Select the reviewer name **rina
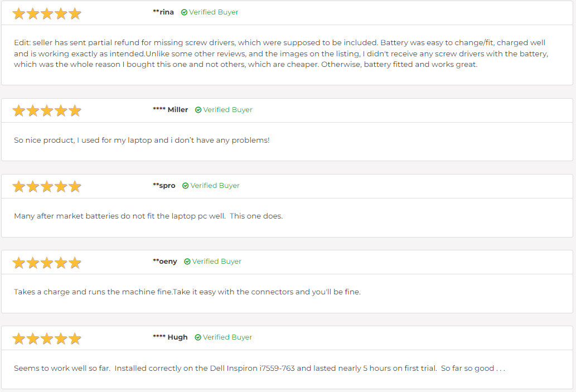This screenshot has width=576, height=392. click(x=163, y=12)
